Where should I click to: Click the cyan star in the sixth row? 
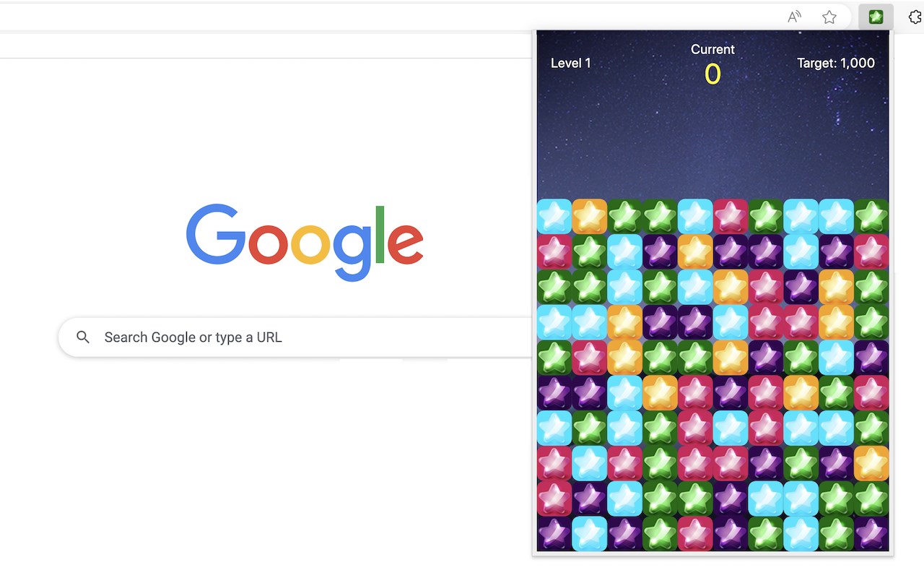625,392
